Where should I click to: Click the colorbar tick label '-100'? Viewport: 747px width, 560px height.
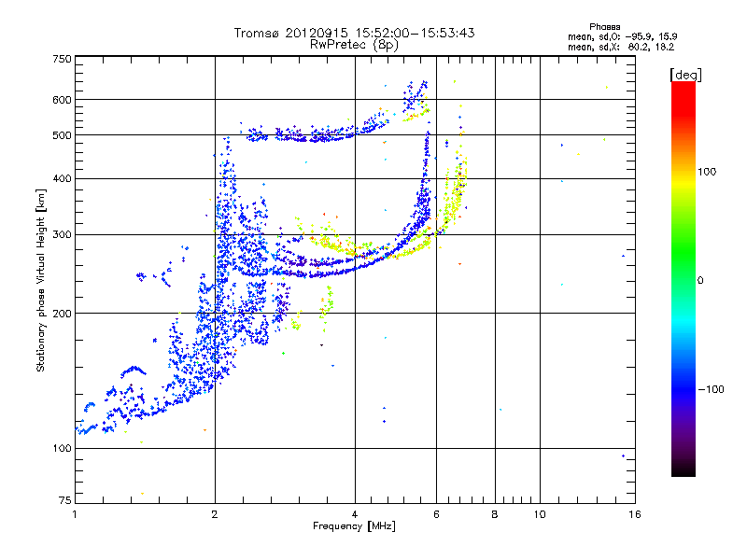pos(711,389)
